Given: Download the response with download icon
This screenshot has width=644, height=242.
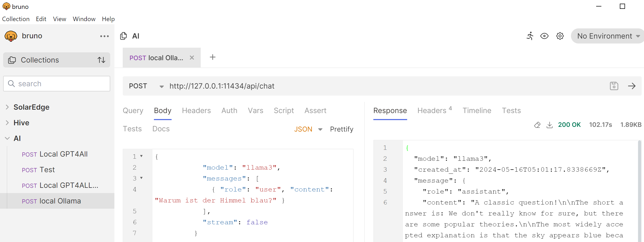Looking at the screenshot, I should (550, 125).
